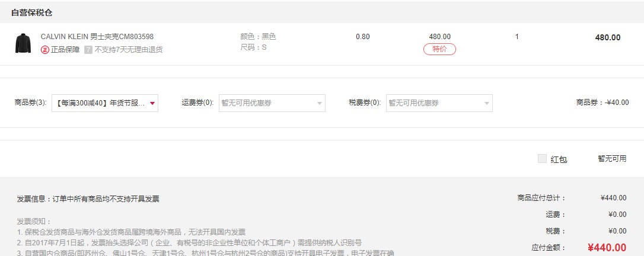Click the 发票信息 invoice information line

[x=88, y=199]
